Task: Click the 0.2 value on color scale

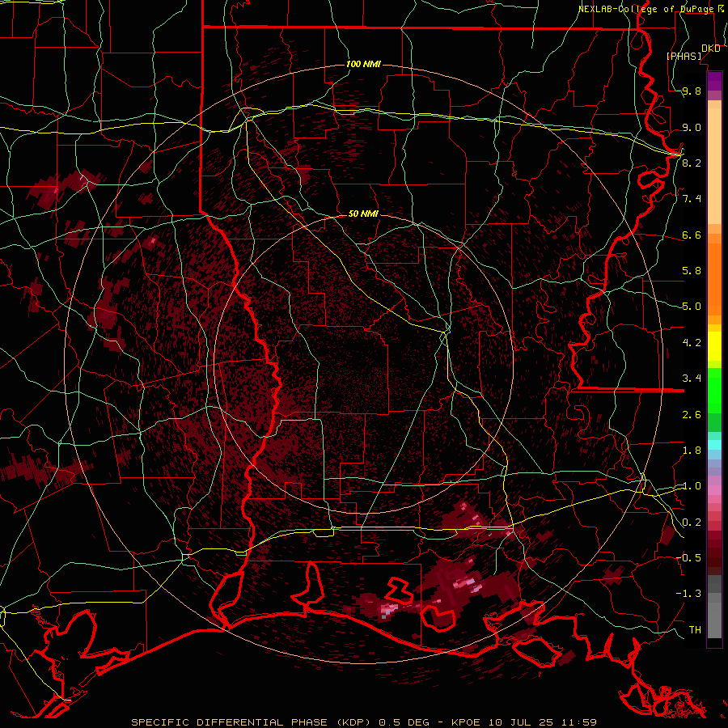Action: pos(692,523)
